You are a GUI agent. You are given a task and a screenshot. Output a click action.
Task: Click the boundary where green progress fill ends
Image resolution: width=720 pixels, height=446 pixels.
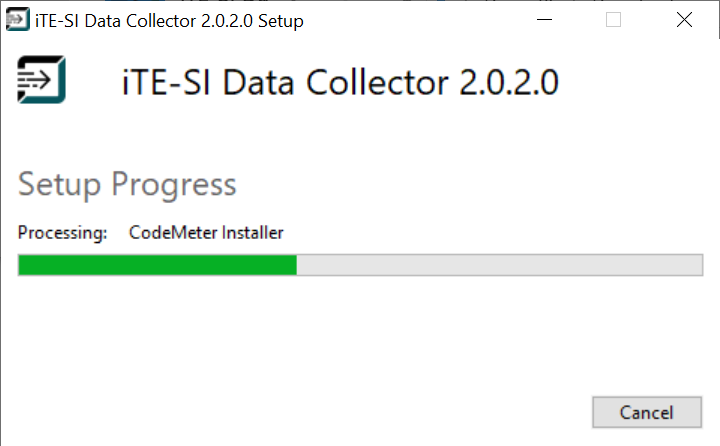tap(297, 265)
